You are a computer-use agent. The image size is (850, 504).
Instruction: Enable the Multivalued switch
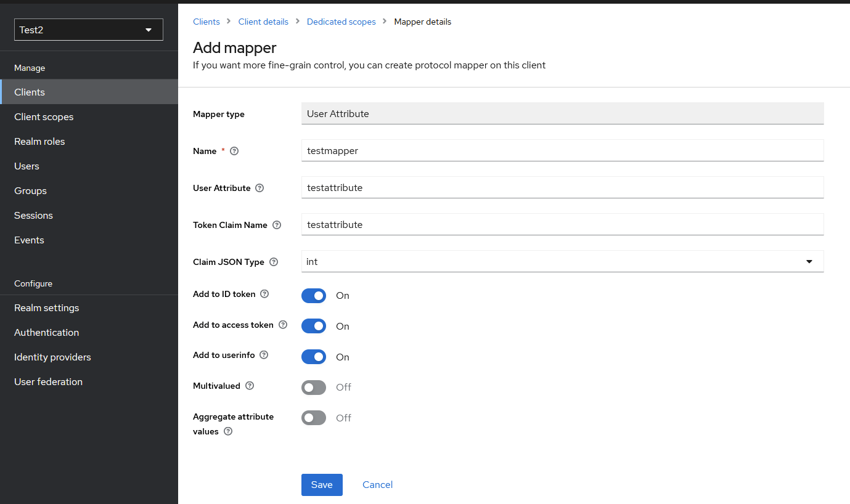313,387
